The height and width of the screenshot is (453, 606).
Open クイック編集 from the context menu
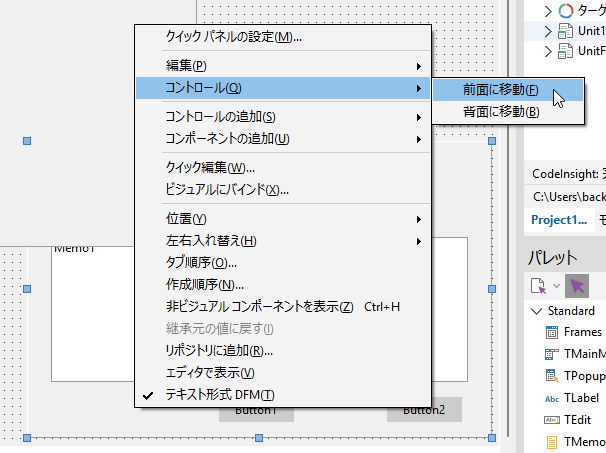[210, 168]
